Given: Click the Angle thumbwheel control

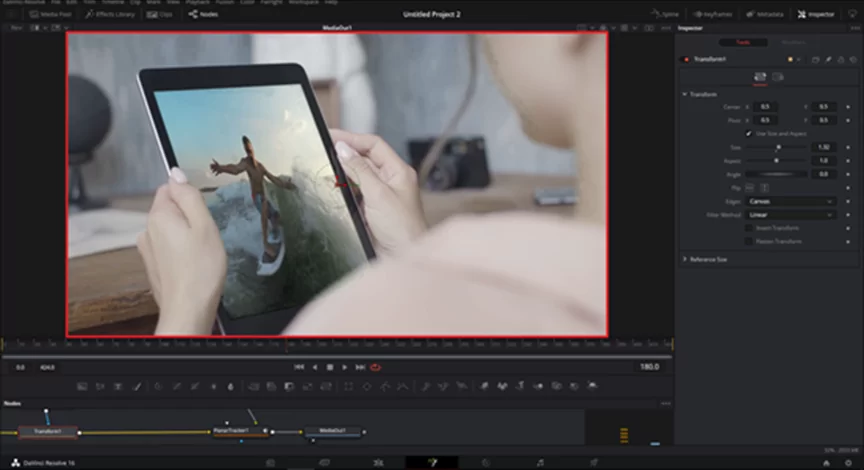Looking at the screenshot, I should click(x=776, y=174).
